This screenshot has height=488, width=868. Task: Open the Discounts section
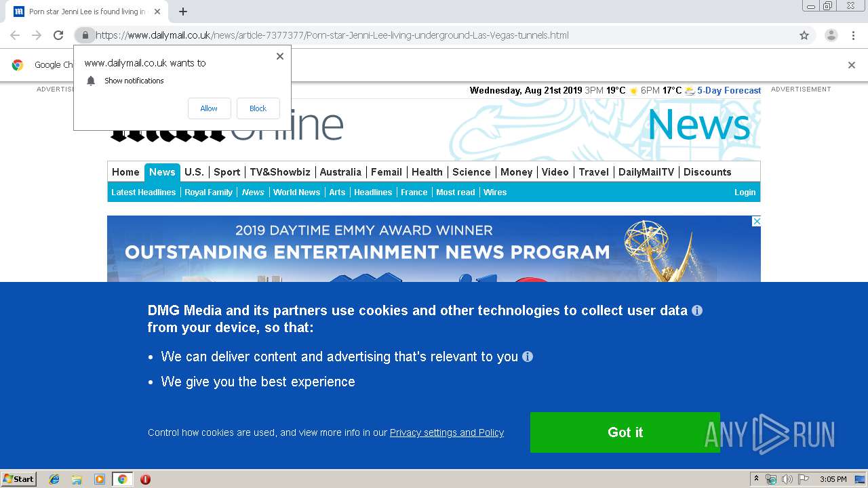[707, 172]
